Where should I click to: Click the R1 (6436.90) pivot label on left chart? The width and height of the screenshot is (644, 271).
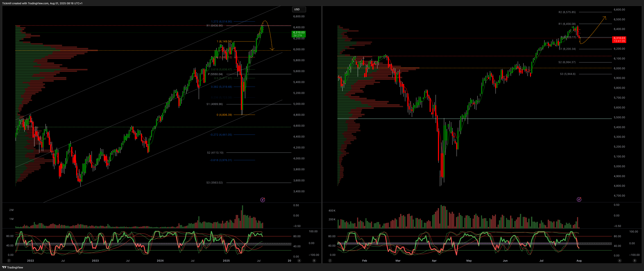(x=215, y=25)
